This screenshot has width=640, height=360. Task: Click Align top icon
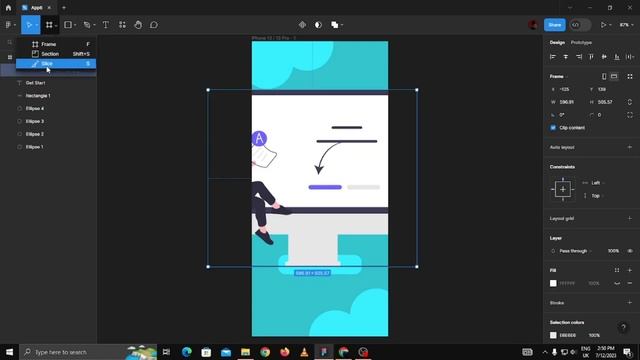coord(591,57)
